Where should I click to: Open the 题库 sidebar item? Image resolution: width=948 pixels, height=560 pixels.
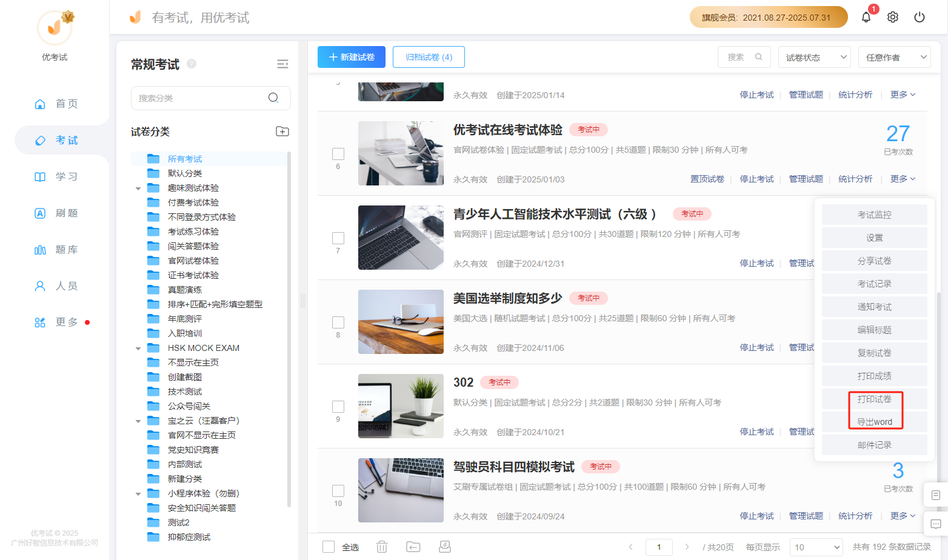click(x=56, y=249)
